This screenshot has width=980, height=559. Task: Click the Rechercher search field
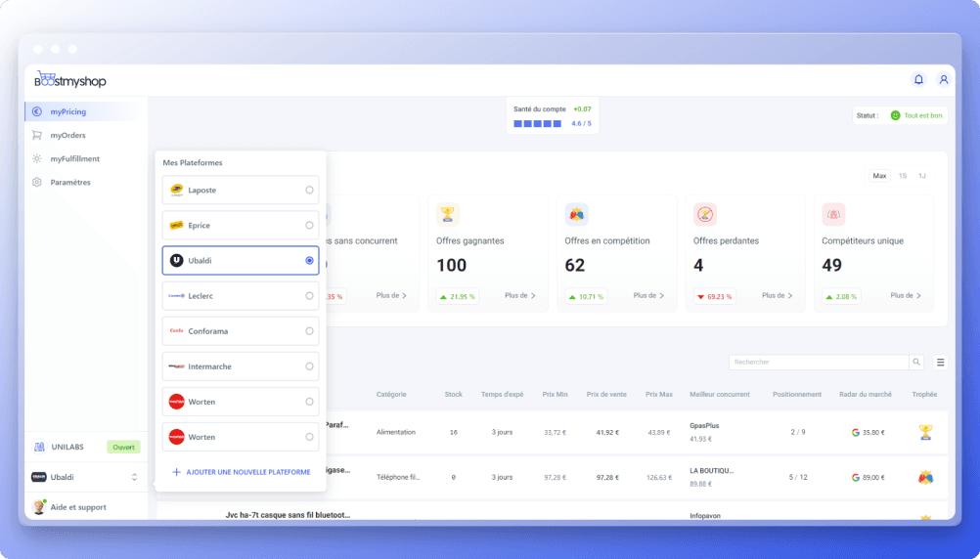click(819, 363)
